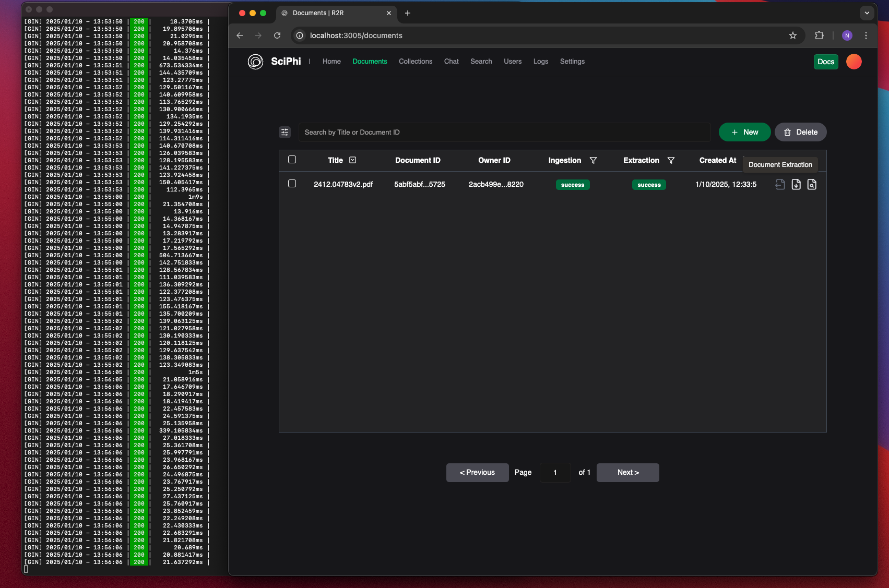Check the select-all checkbox in table header
The height and width of the screenshot is (588, 889).
[292, 160]
